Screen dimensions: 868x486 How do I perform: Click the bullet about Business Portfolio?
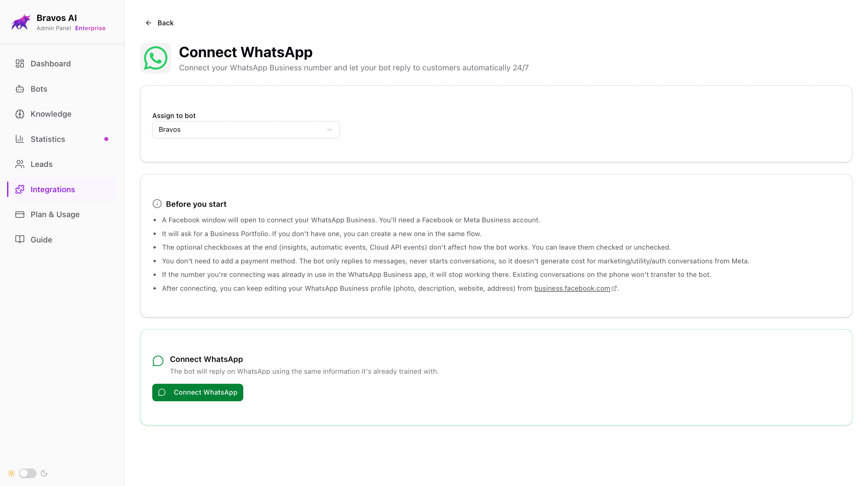tap(321, 234)
